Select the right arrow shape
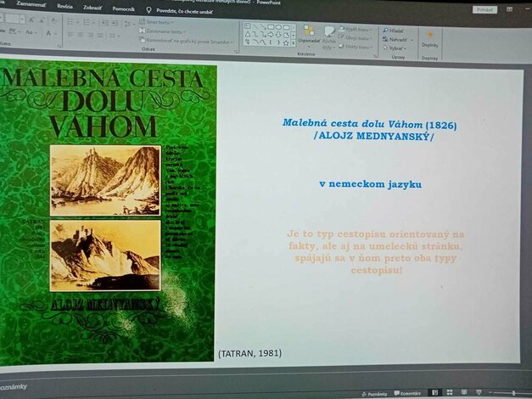The image size is (532, 399). coord(271,35)
